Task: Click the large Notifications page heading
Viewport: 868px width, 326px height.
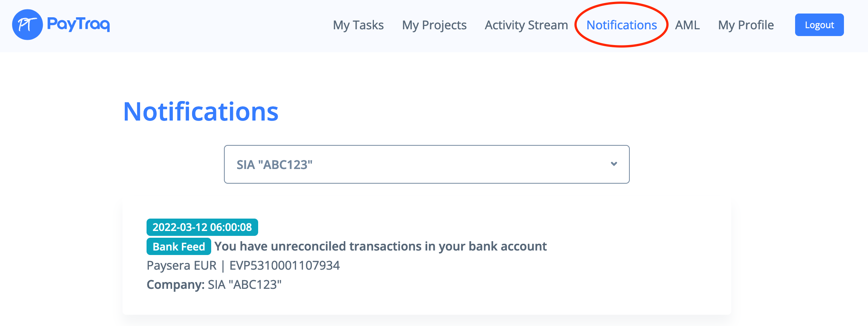Action: (x=201, y=112)
